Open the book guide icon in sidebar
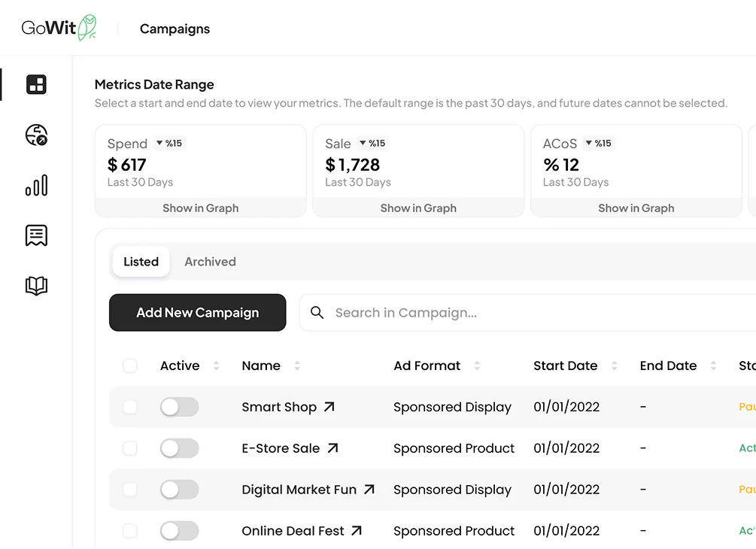 pyautogui.click(x=36, y=286)
